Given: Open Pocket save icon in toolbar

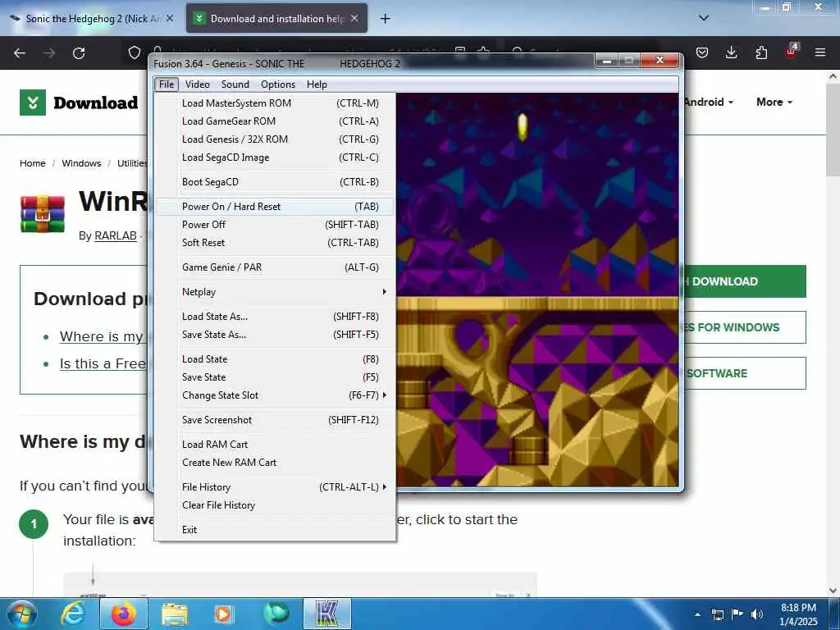Looking at the screenshot, I should (x=702, y=52).
